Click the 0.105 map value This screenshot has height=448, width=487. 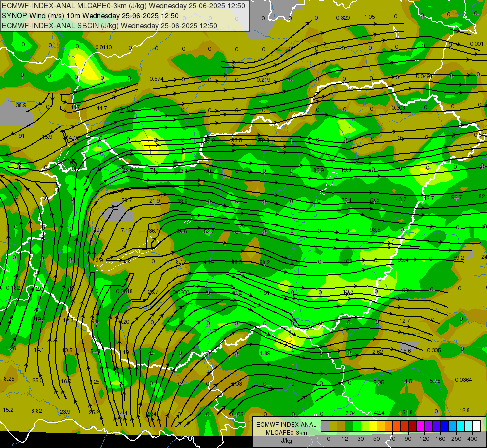pyautogui.click(x=237, y=414)
